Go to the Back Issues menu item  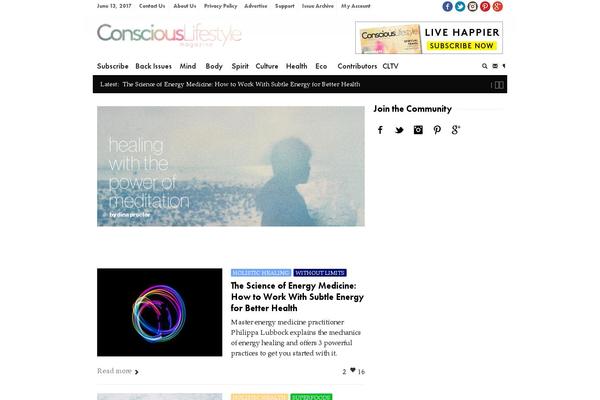(x=153, y=66)
